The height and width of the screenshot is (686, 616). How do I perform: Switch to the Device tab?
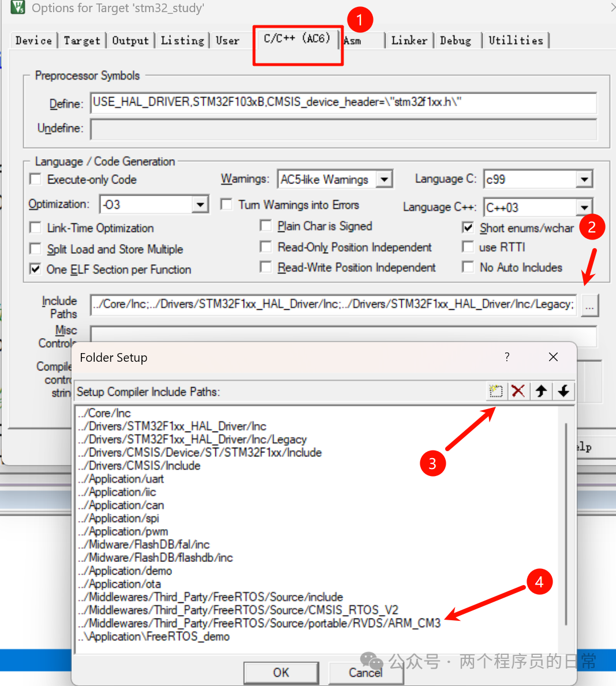pyautogui.click(x=33, y=41)
